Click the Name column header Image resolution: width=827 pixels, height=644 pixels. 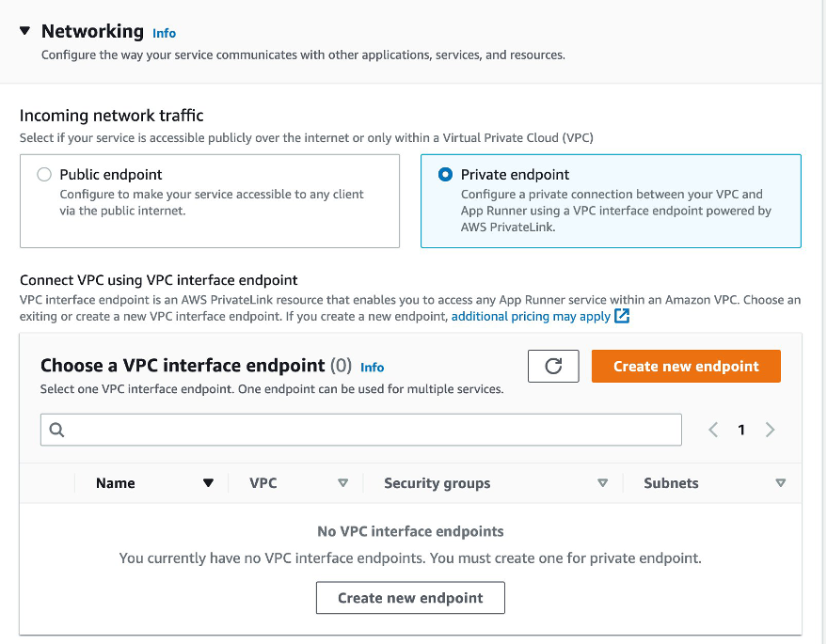(x=116, y=482)
